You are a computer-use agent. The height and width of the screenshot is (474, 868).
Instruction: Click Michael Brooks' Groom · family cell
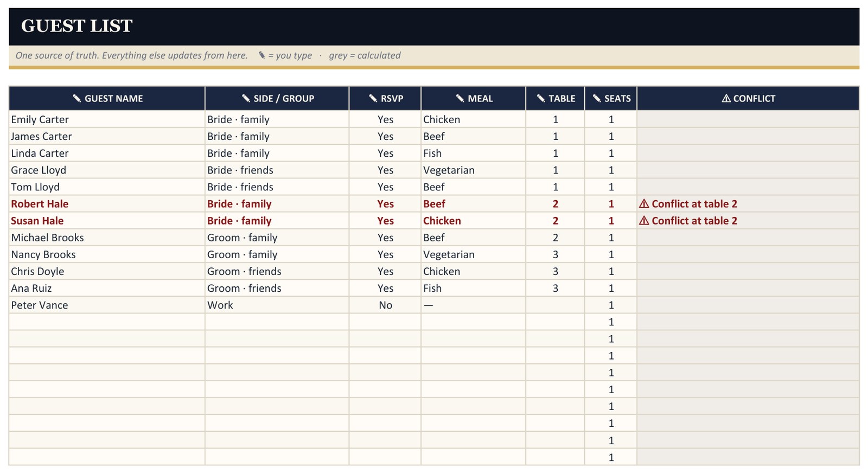pyautogui.click(x=277, y=238)
